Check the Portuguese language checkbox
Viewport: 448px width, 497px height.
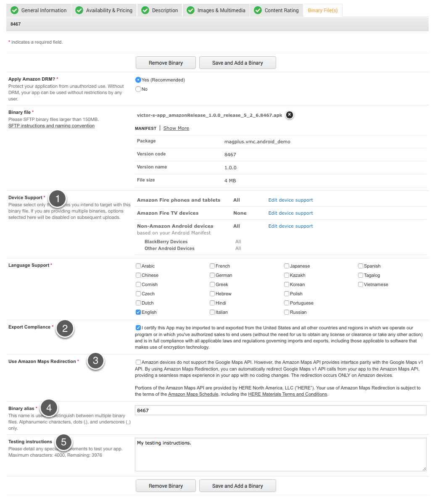pyautogui.click(x=287, y=303)
